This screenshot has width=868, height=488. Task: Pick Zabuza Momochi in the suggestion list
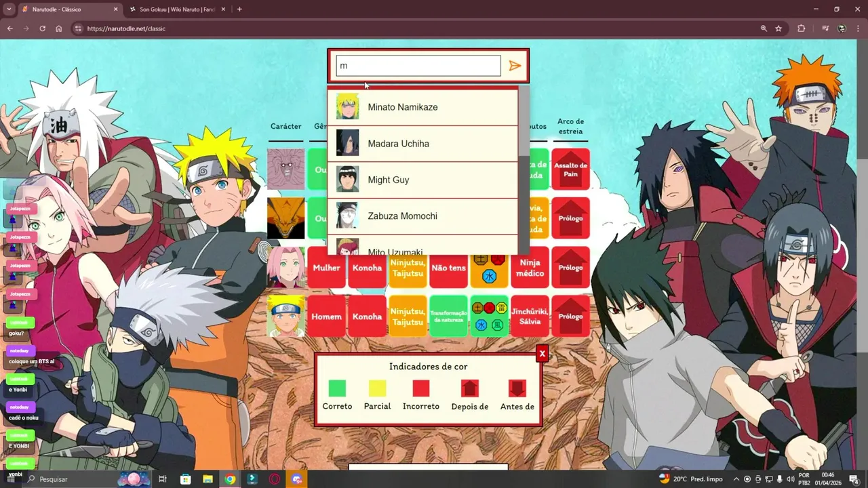[422, 216]
